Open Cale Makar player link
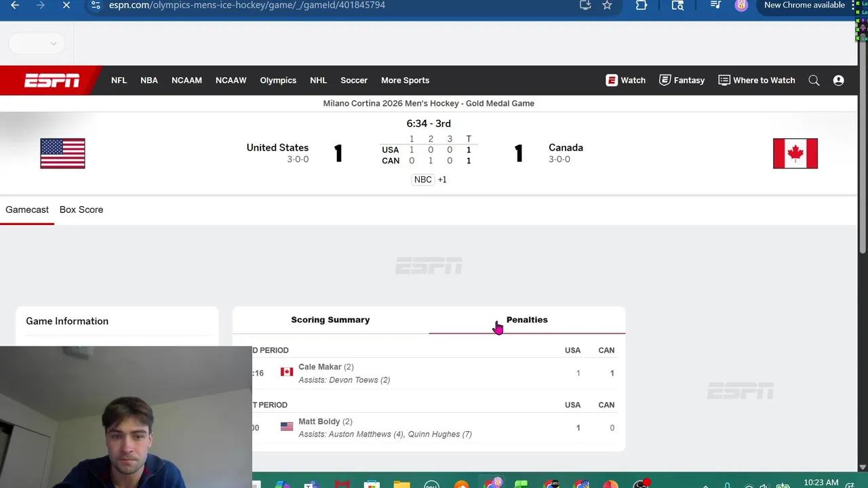The width and height of the screenshot is (868, 488). (x=320, y=367)
